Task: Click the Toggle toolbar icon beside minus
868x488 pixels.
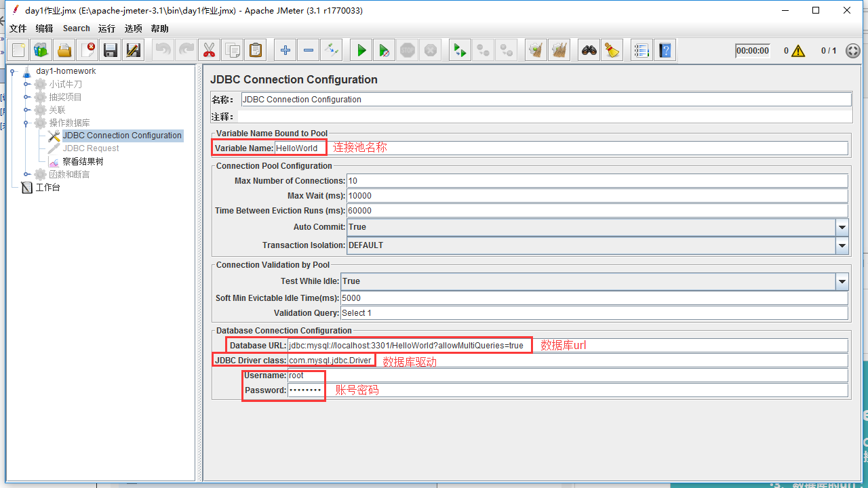Action: (331, 50)
